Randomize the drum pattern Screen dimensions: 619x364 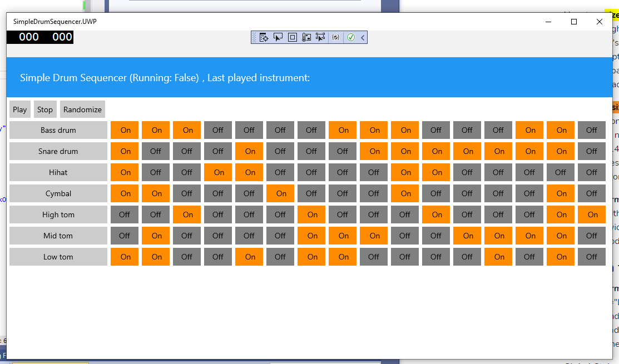click(x=82, y=109)
